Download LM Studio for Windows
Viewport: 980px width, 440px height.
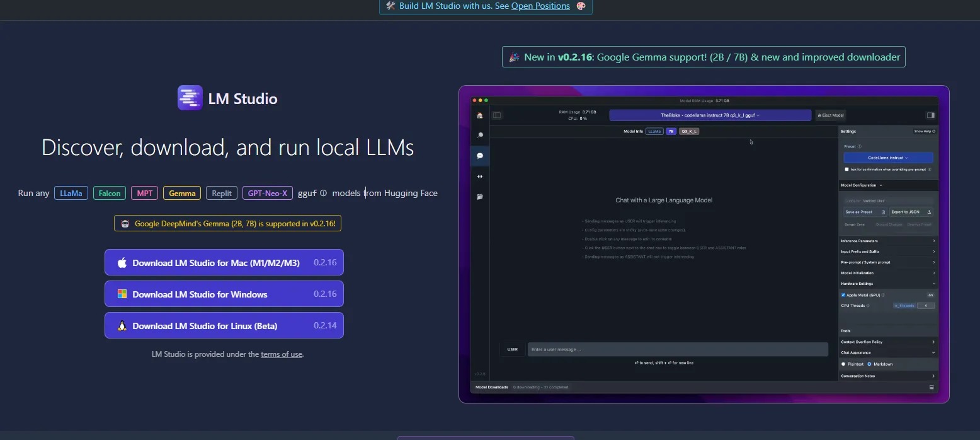coord(224,294)
